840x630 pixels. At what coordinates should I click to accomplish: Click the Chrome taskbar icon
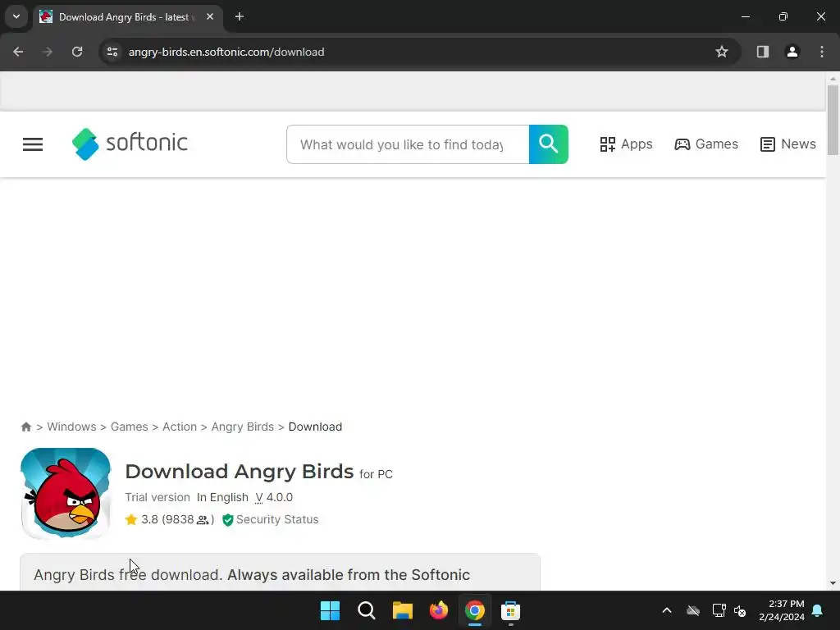click(475, 610)
